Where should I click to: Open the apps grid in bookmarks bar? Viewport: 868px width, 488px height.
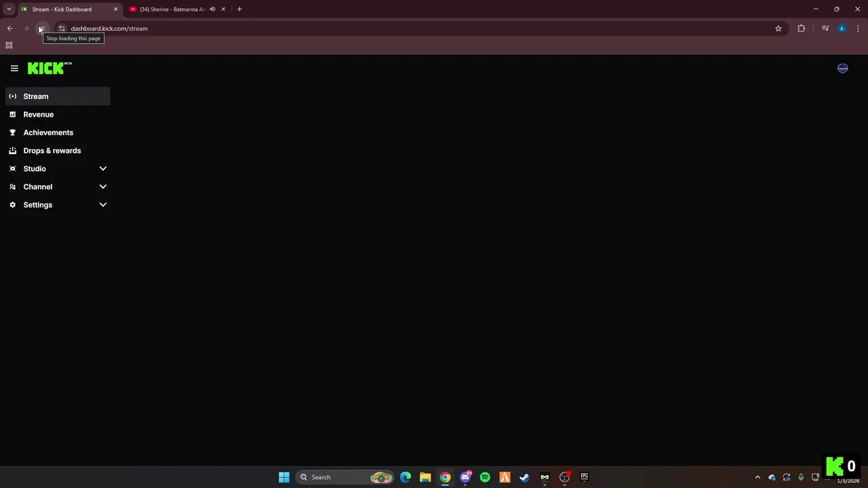coord(9,45)
